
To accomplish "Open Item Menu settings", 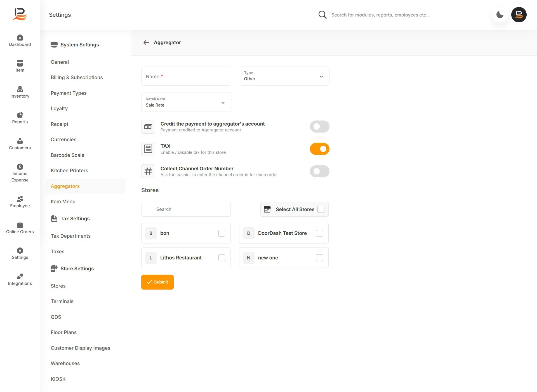I will [63, 202].
